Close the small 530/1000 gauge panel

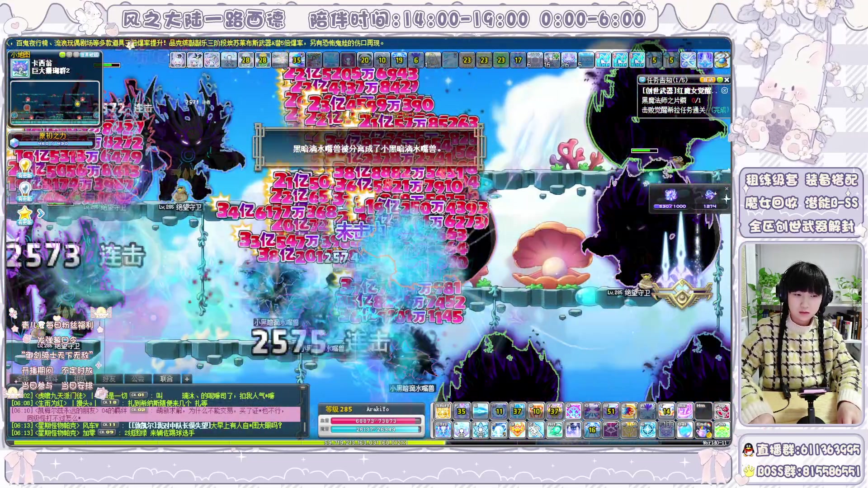726,189
